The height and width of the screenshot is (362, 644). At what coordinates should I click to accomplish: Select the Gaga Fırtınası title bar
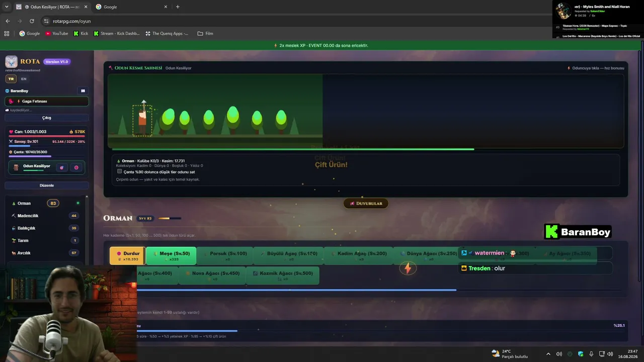[47, 101]
